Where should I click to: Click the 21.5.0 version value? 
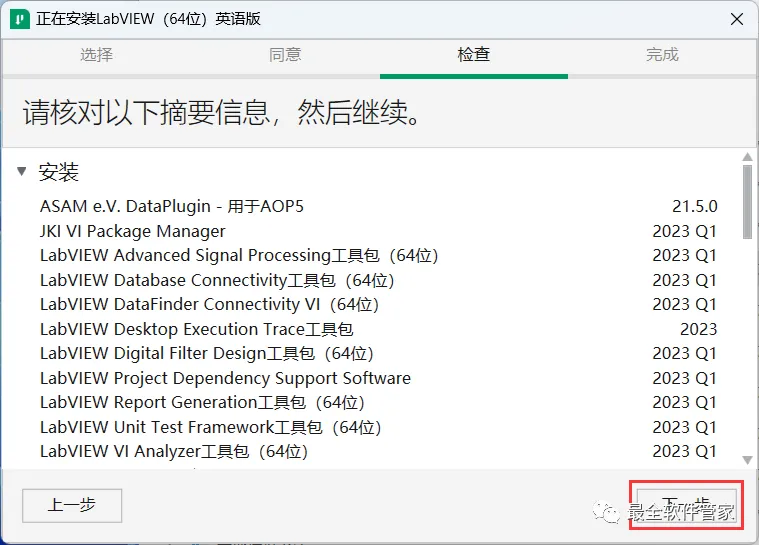coord(695,207)
